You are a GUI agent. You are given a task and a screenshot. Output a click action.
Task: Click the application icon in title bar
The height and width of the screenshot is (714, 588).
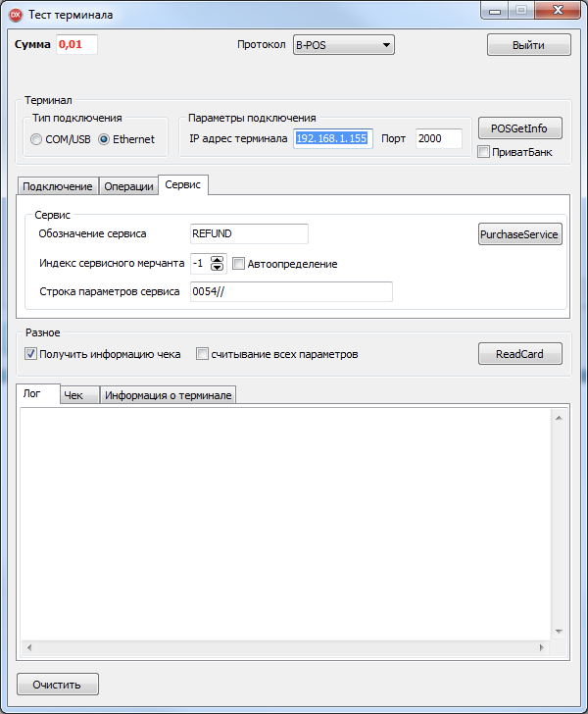click(16, 15)
